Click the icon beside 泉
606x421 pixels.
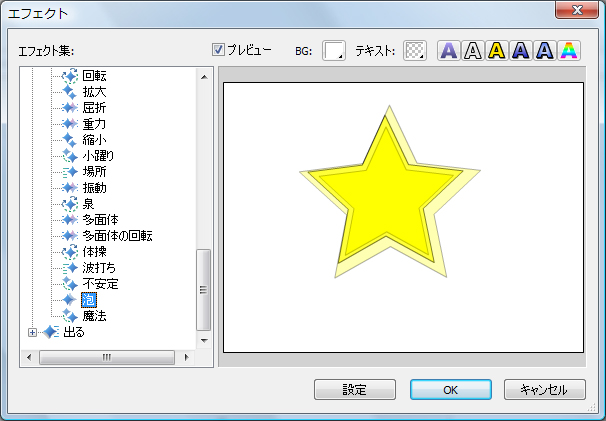70,204
